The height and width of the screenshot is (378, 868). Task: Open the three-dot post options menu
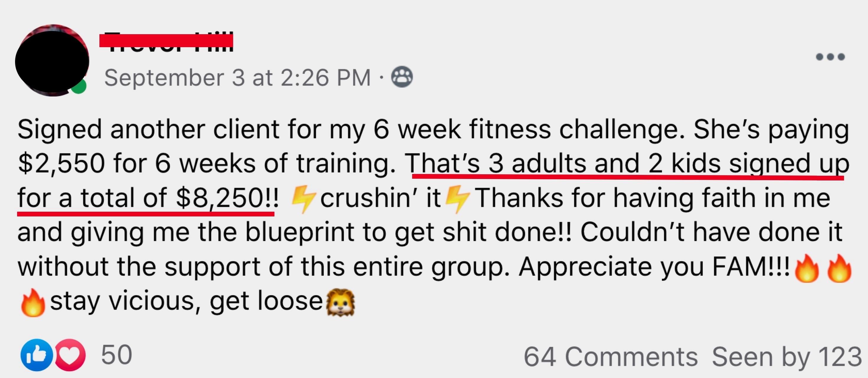click(x=830, y=57)
